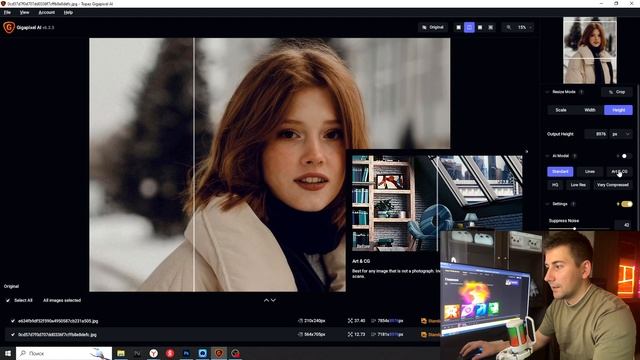Select the split view layout icon
Screen dimensions: 640x360
[x=469, y=27]
